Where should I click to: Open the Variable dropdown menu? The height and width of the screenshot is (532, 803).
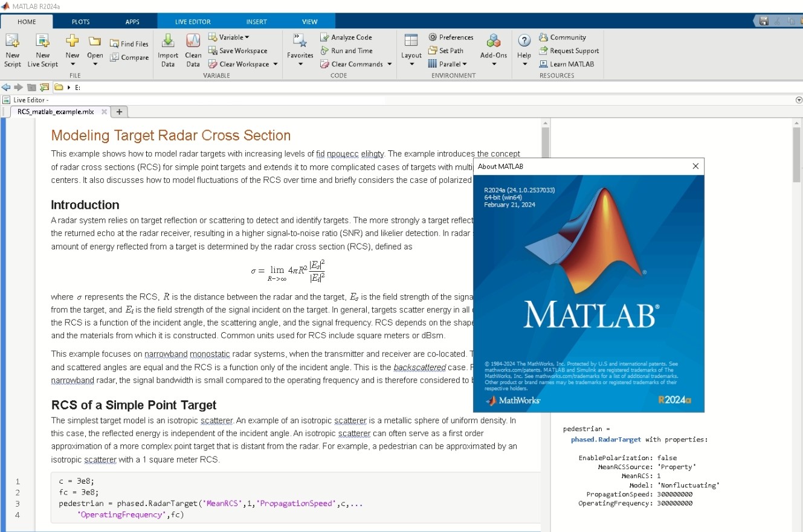click(229, 37)
